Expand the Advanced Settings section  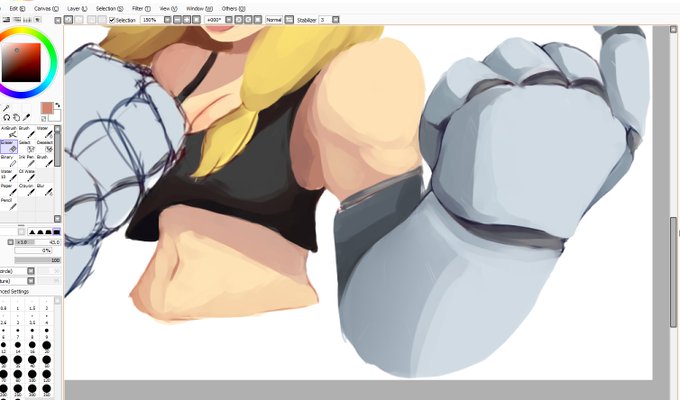point(15,291)
